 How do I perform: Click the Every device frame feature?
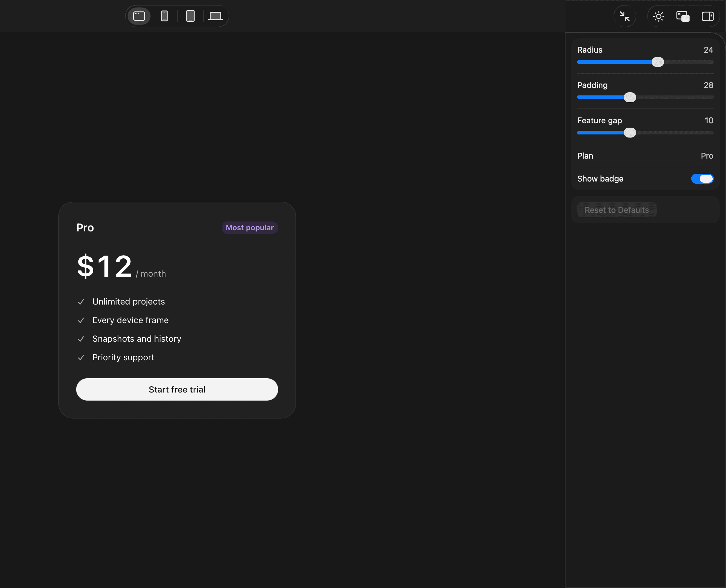pos(130,320)
